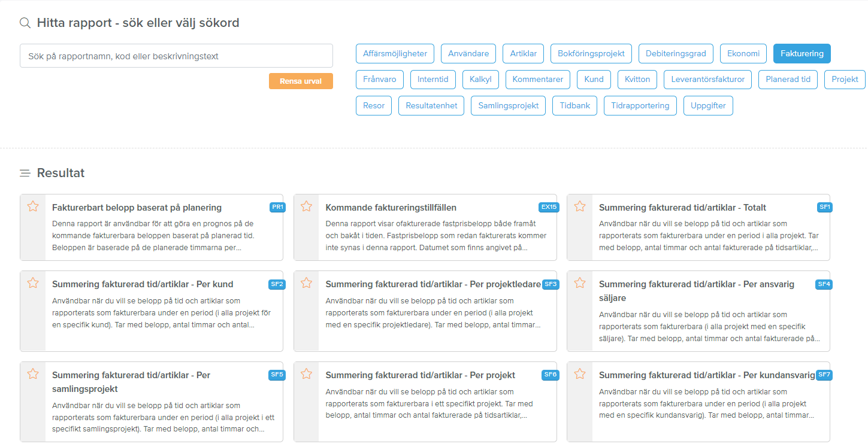Filter by Planerad tid keyword
The image size is (868, 447).
click(x=788, y=79)
